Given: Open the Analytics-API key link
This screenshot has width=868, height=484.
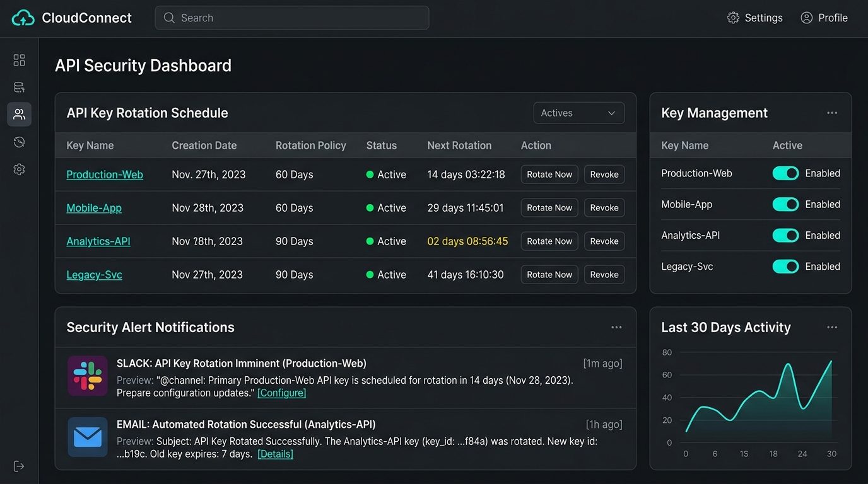Looking at the screenshot, I should 98,241.
